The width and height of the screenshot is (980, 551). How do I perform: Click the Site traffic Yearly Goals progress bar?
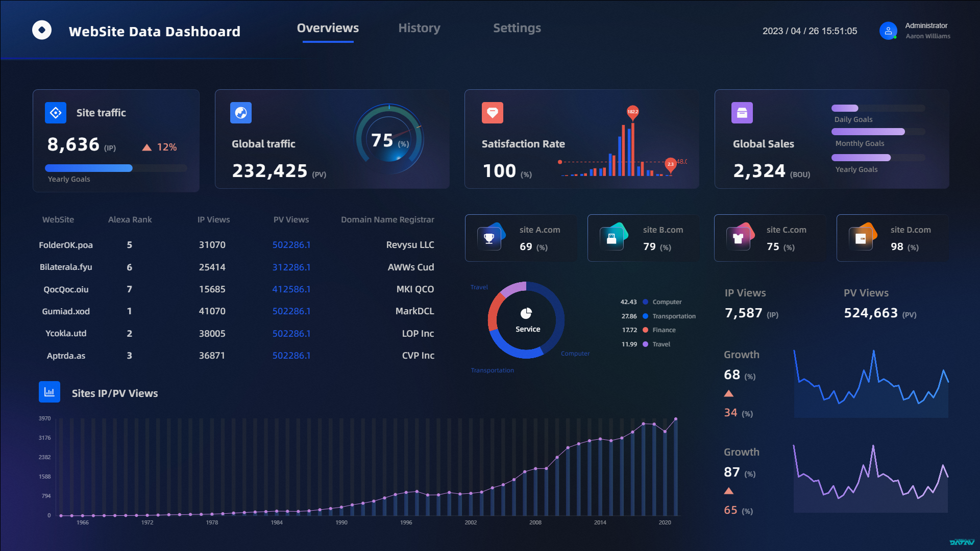tap(116, 168)
